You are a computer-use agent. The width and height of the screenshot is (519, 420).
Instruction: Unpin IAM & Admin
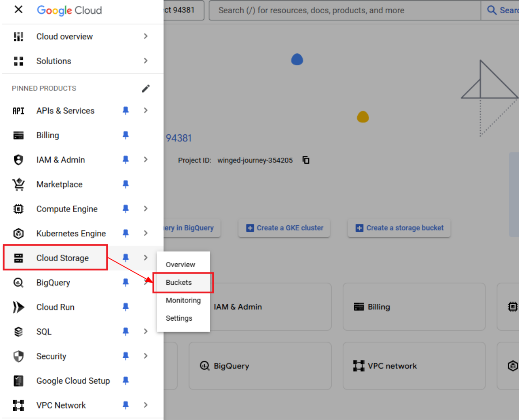(x=125, y=159)
